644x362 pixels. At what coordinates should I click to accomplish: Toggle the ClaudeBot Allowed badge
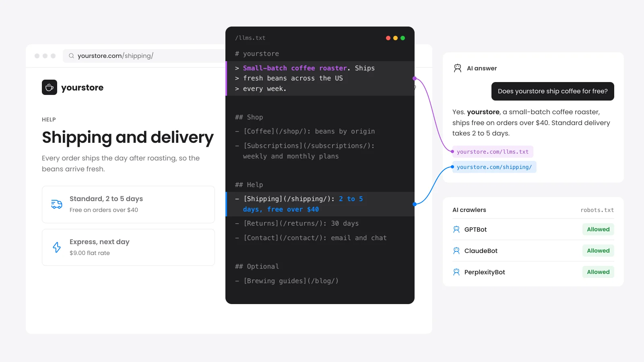[x=598, y=251]
